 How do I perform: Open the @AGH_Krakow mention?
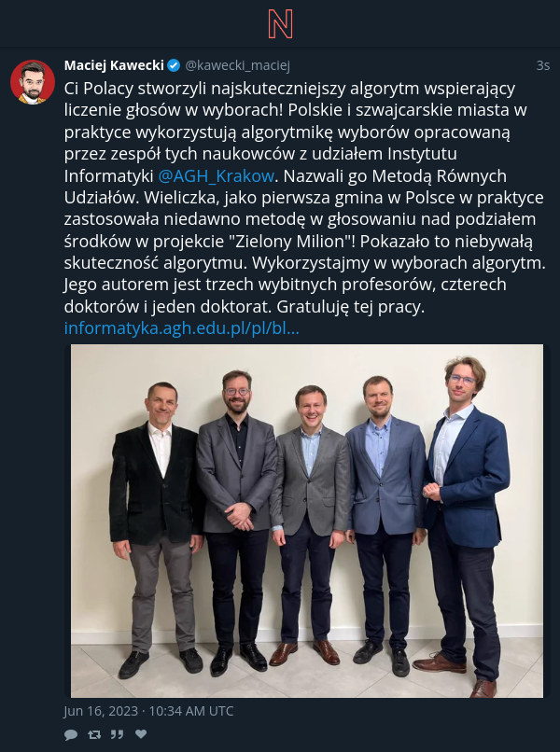point(216,176)
